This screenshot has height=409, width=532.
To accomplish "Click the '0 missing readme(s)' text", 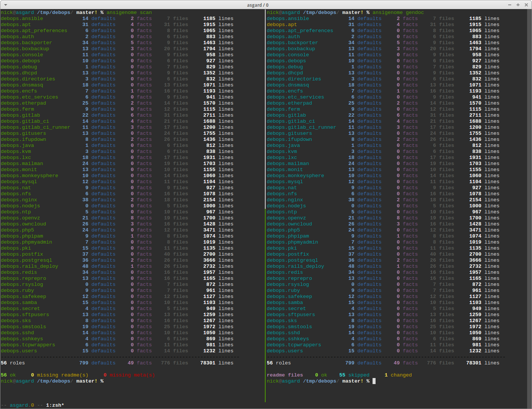I will pos(60,375).
